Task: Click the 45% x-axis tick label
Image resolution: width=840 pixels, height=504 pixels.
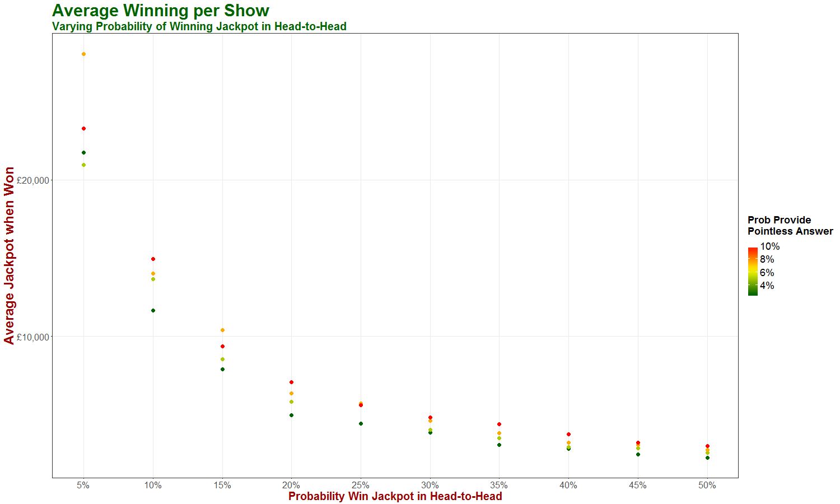Action: [638, 486]
